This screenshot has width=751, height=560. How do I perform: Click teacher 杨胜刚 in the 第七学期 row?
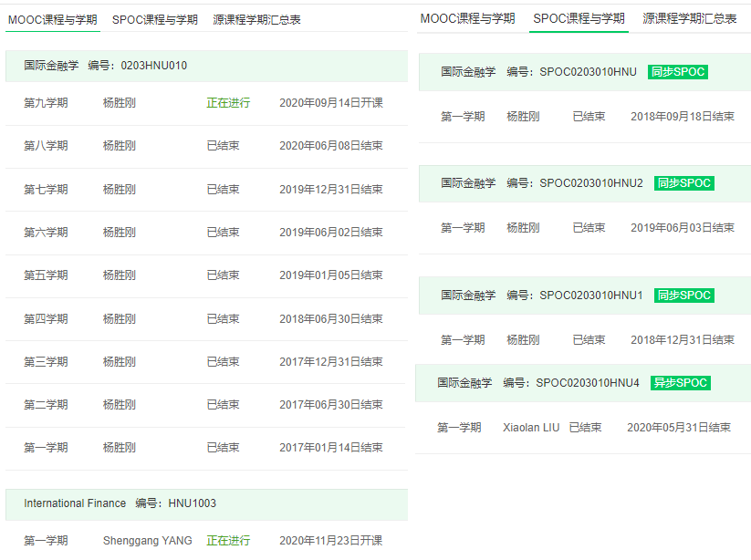pos(120,190)
